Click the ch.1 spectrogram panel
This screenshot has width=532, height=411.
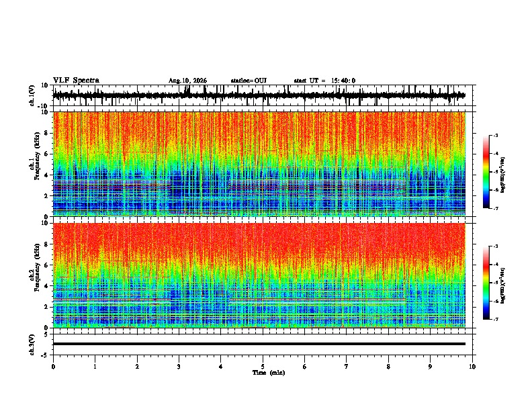click(x=259, y=164)
